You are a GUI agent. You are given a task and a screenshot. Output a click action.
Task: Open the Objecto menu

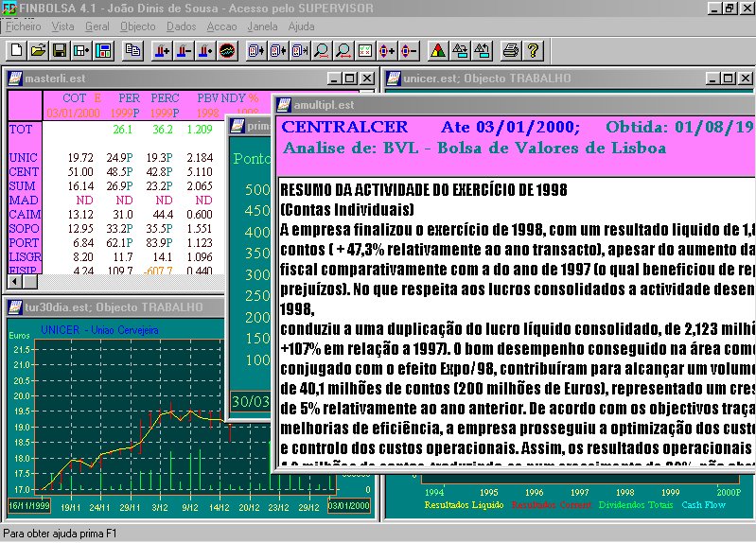(x=138, y=26)
